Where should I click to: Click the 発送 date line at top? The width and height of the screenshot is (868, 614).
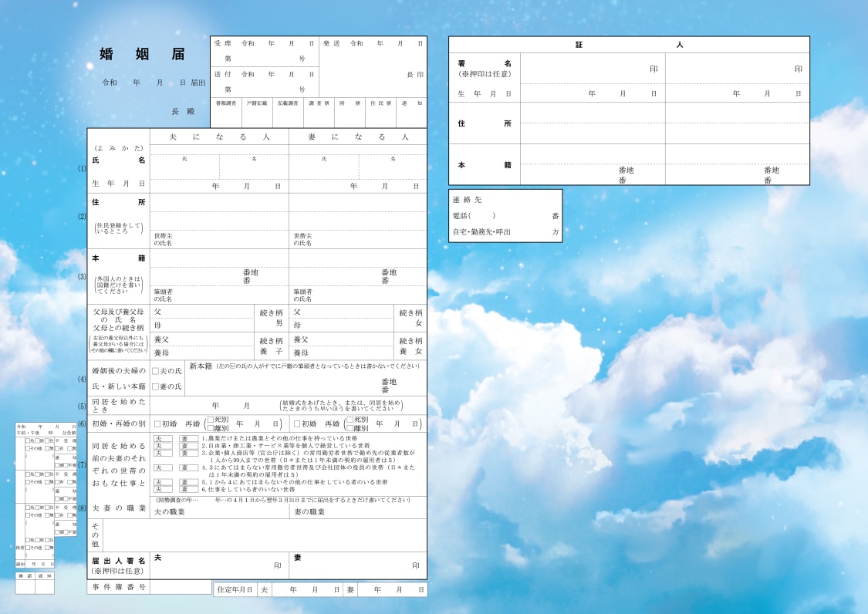click(x=373, y=44)
